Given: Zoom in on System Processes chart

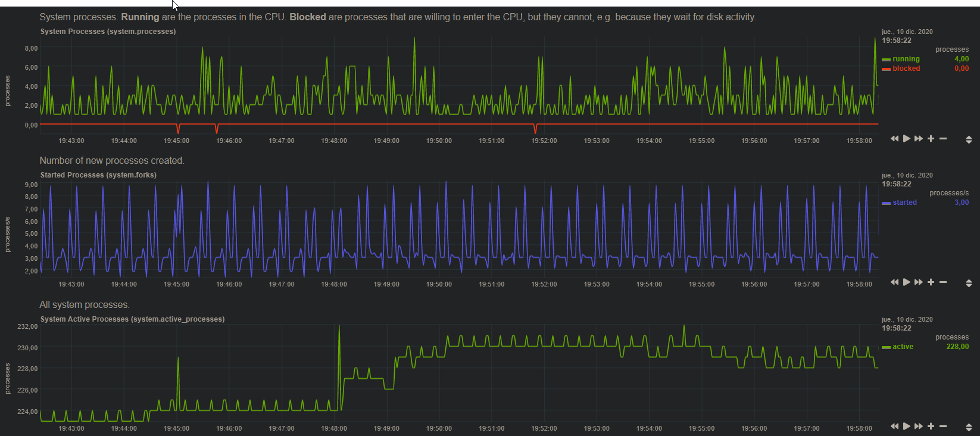Looking at the screenshot, I should coord(931,139).
